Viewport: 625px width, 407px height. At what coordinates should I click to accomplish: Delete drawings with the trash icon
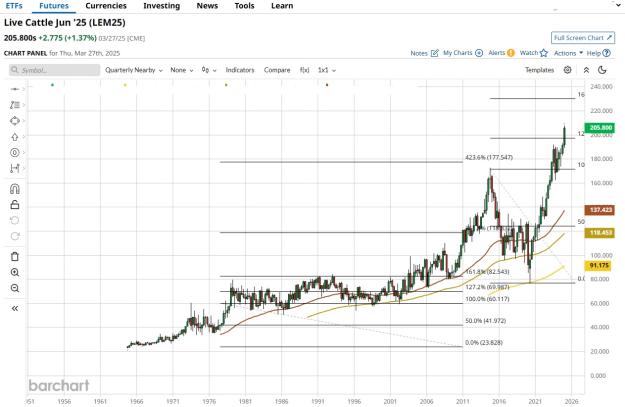(x=15, y=256)
